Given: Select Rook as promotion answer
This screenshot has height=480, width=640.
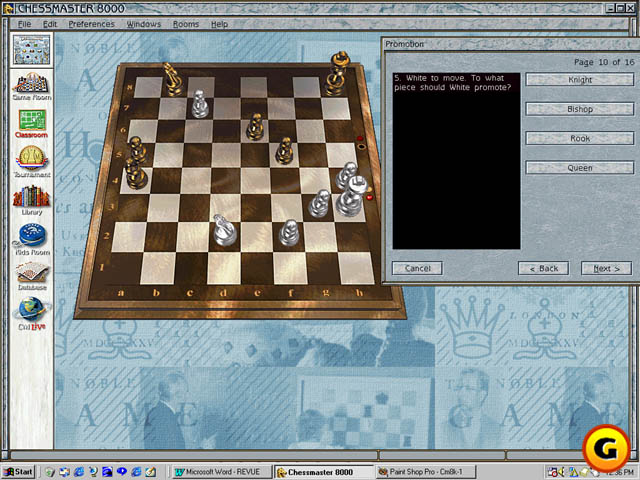Looking at the screenshot, I should click(x=580, y=138).
